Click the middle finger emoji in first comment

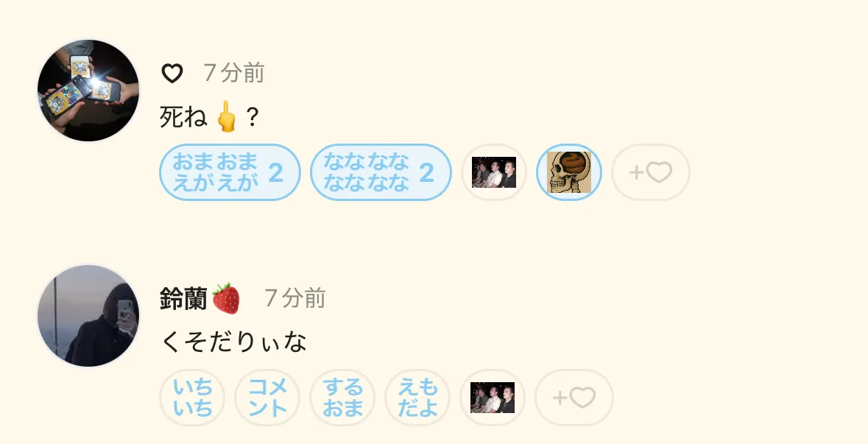point(227,116)
